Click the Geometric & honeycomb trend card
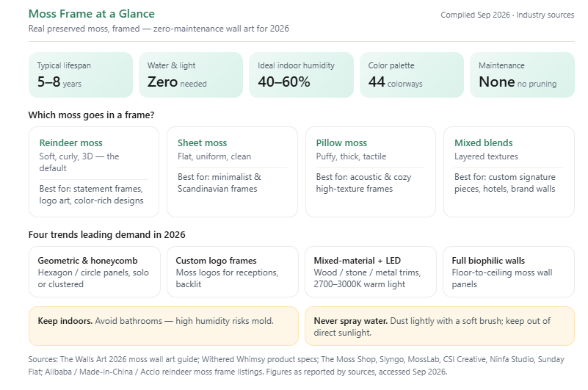Screen dimensions: 588x390 95,272
